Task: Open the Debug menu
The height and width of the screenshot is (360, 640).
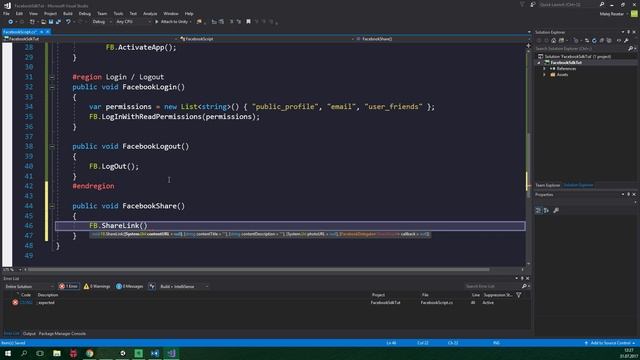Action: click(84, 13)
